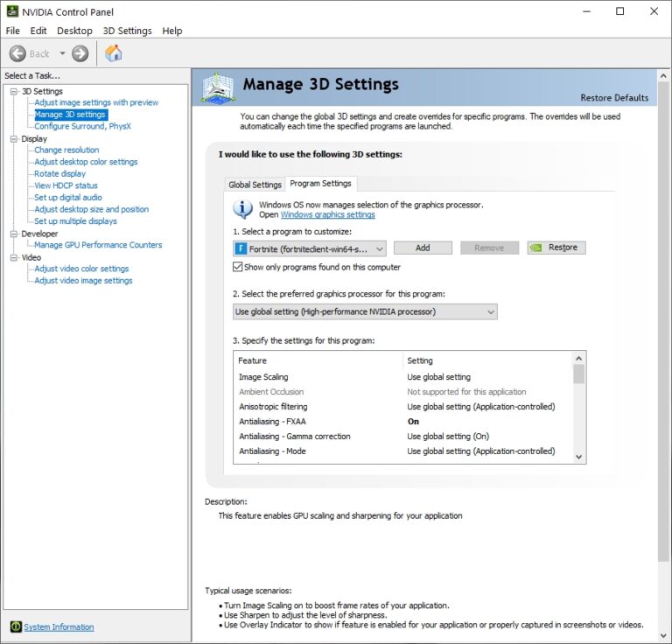Click the Add button

(x=423, y=248)
